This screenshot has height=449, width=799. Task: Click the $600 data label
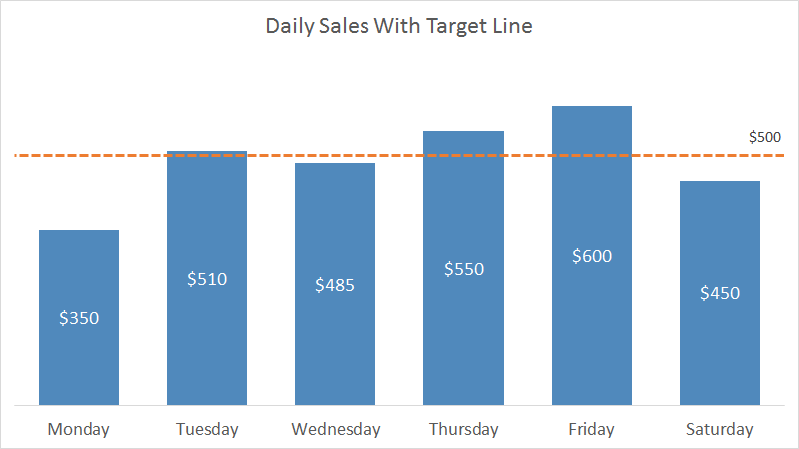tap(591, 256)
